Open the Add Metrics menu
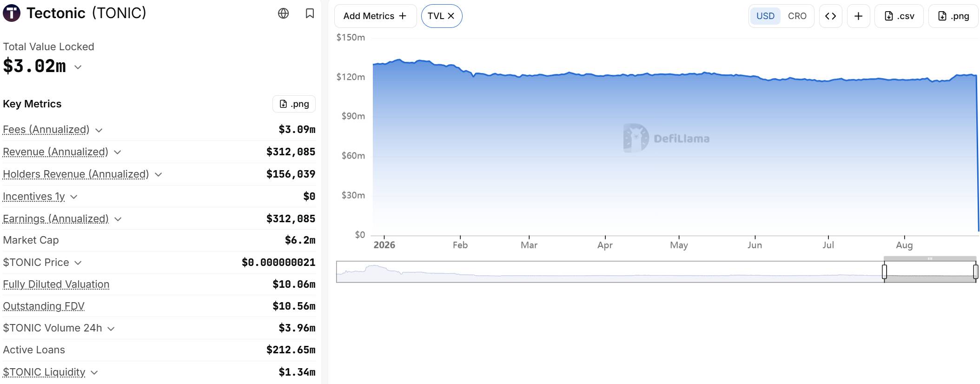The width and height of the screenshot is (980, 384). click(x=375, y=16)
